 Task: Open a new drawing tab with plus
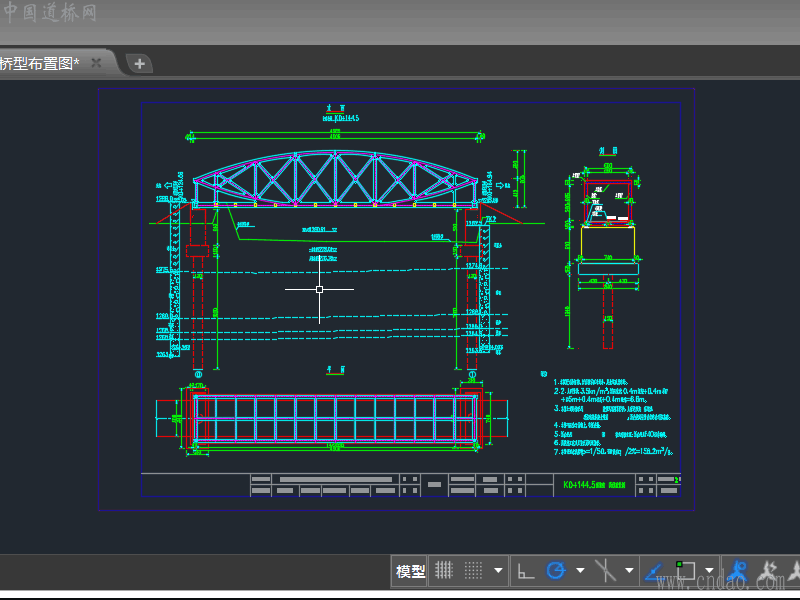tap(139, 63)
